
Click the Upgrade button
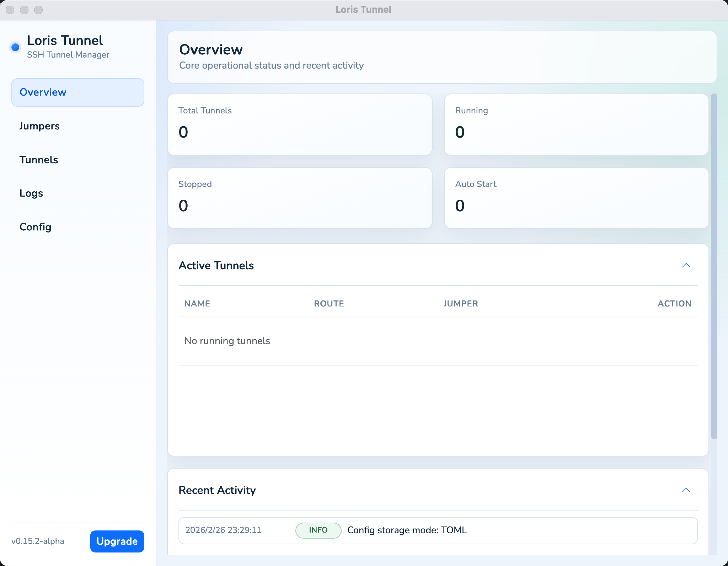click(x=117, y=541)
